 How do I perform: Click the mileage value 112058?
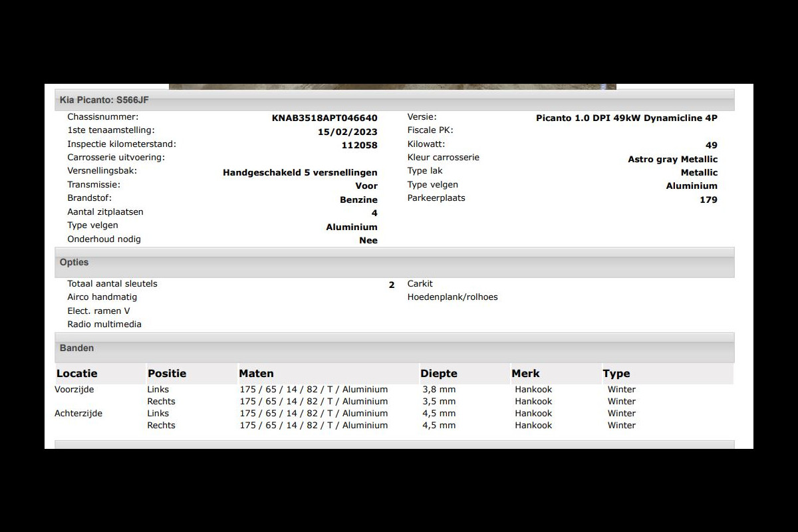(x=359, y=146)
